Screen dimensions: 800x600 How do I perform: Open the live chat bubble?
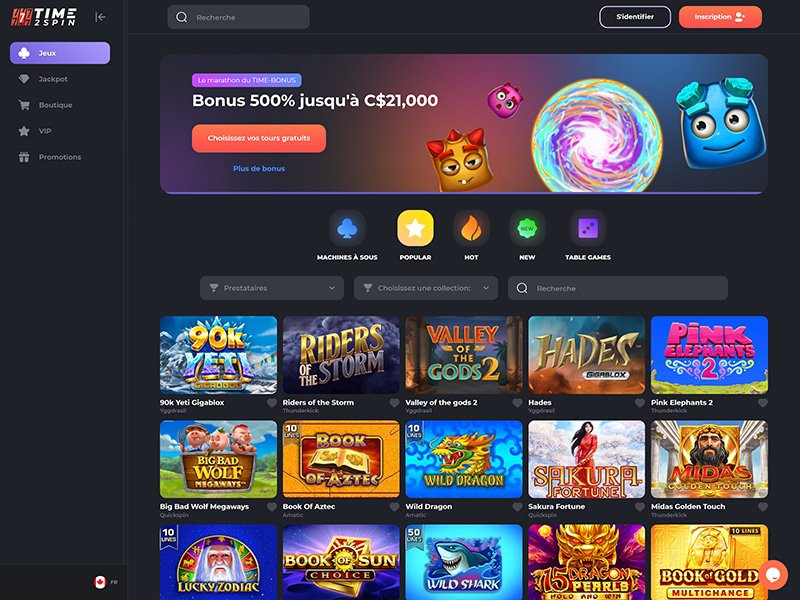(773, 574)
